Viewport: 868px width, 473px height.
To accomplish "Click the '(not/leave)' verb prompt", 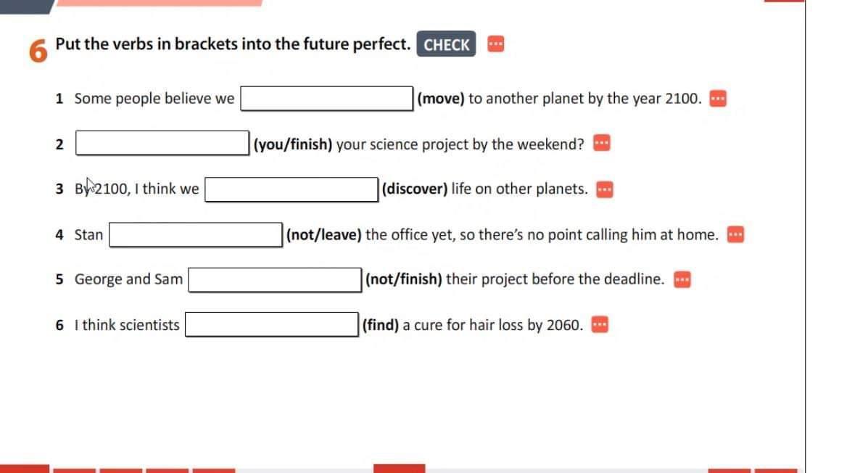I will (x=323, y=234).
